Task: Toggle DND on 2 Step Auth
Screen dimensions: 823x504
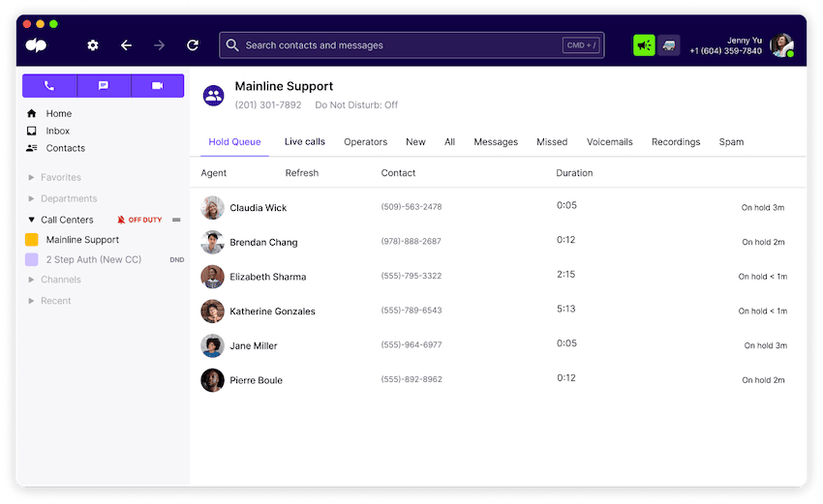Action: coord(177,259)
